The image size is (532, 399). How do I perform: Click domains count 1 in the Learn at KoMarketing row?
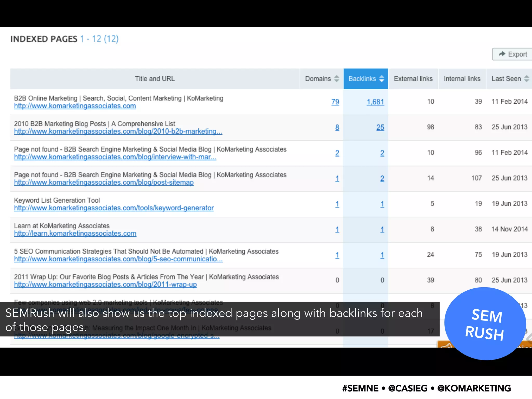[x=337, y=229]
